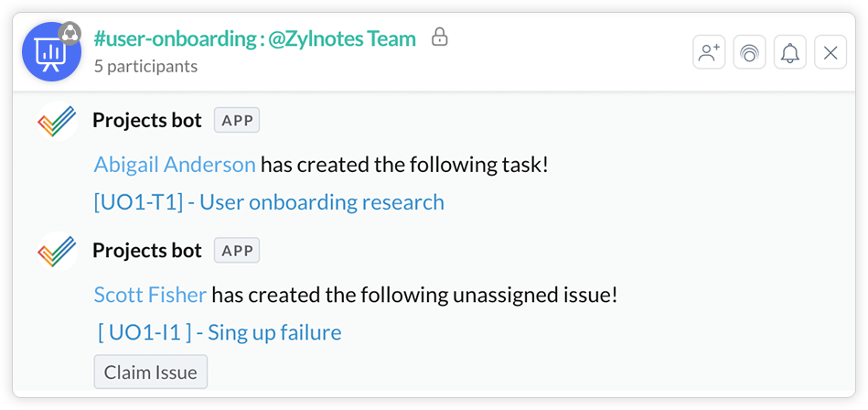
Task: Click the APP badge on the second message
Action: coord(237,250)
